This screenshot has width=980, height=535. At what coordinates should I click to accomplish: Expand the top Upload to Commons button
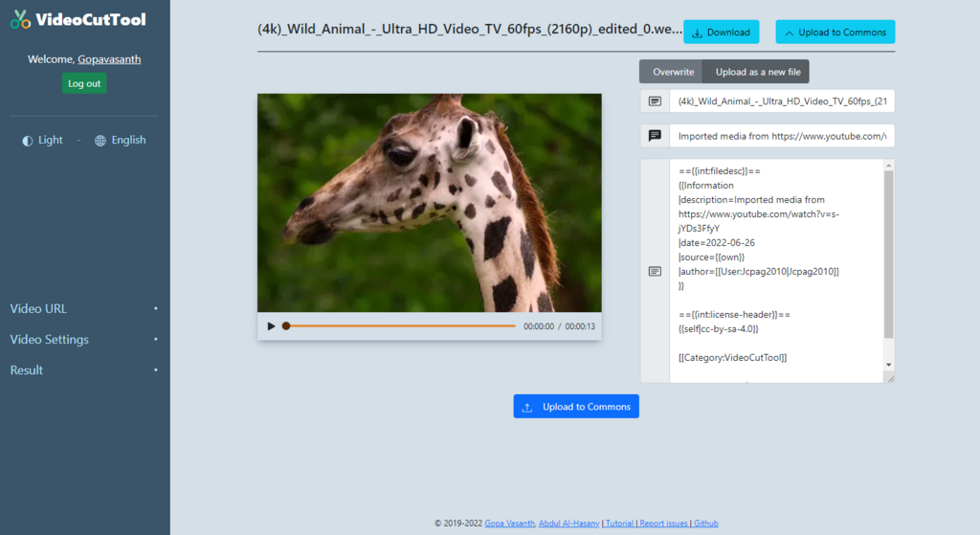pos(835,32)
